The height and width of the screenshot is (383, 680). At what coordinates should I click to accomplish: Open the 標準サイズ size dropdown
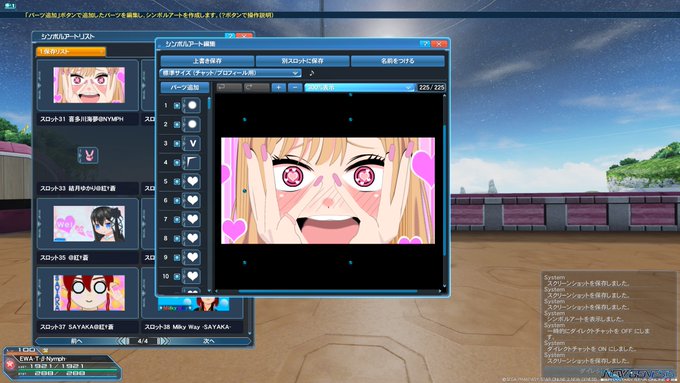coord(230,73)
